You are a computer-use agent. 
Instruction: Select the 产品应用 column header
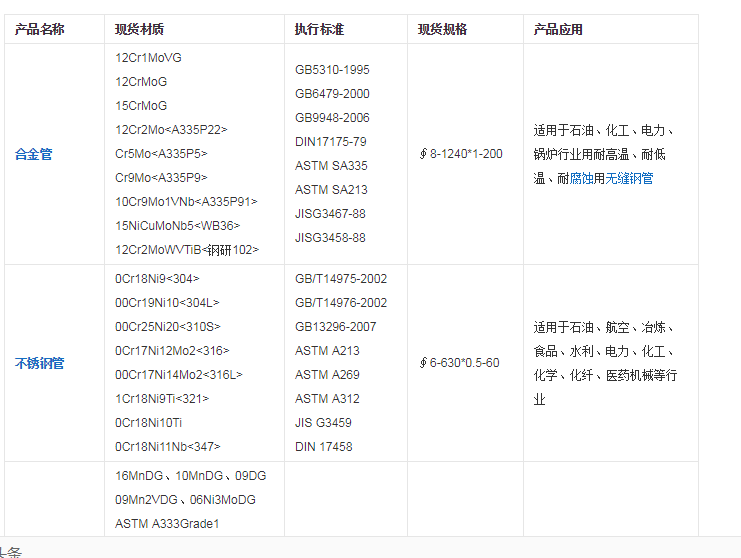(x=558, y=30)
